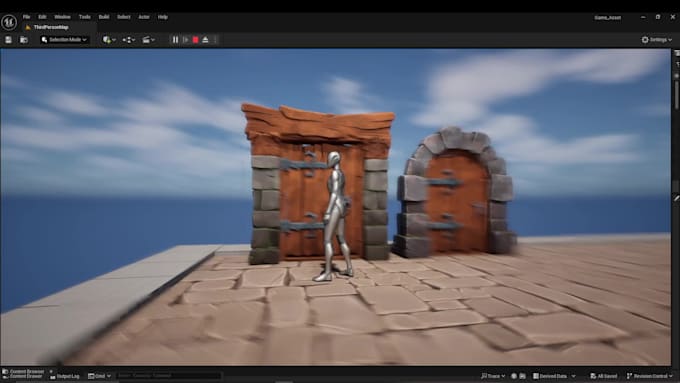Open the Select menu
Screen dimensions: 680x383
tap(124, 17)
